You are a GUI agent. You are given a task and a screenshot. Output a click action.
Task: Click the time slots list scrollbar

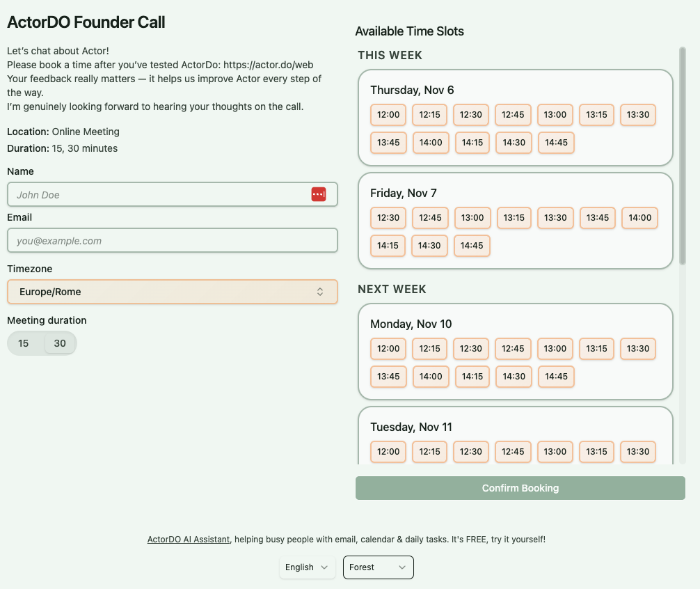(x=682, y=157)
